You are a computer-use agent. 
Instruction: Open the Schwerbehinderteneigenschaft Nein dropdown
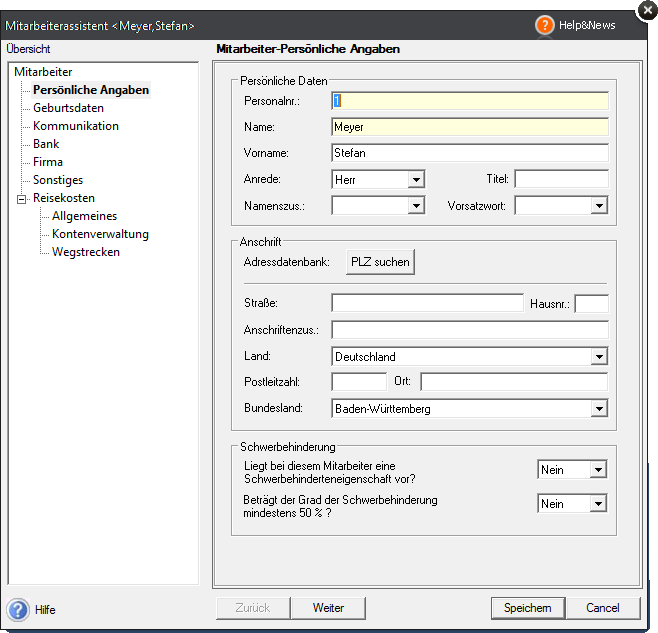(x=598, y=470)
